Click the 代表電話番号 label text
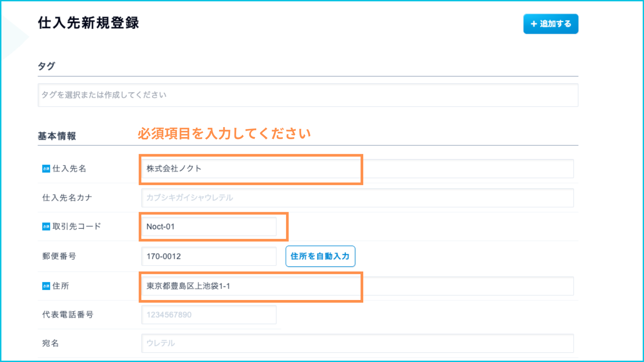The image size is (644, 362). click(68, 315)
